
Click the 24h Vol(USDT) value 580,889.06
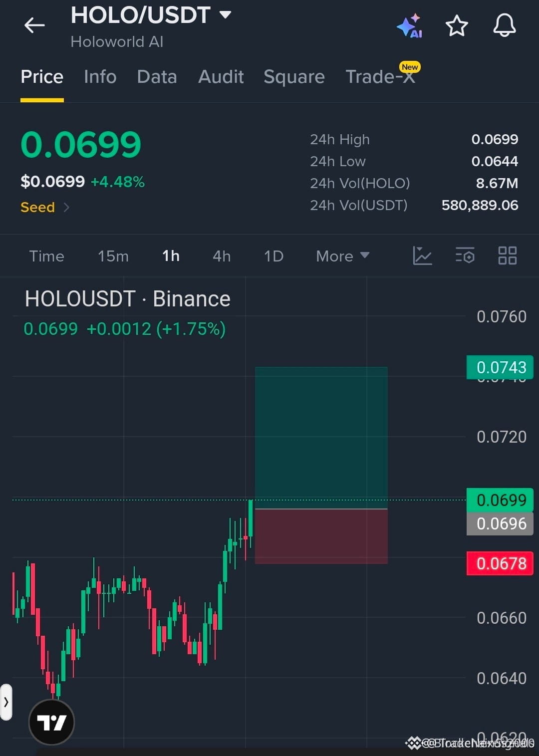(x=480, y=205)
